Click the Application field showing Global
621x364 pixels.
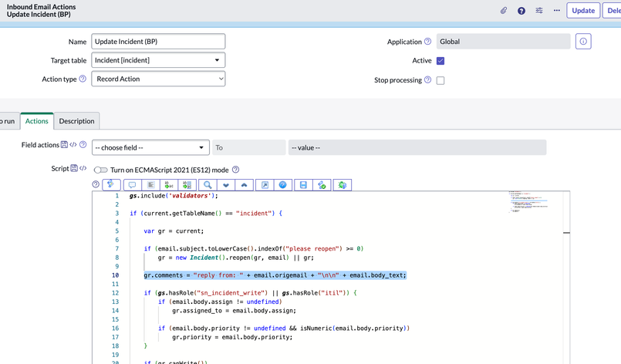tap(504, 41)
